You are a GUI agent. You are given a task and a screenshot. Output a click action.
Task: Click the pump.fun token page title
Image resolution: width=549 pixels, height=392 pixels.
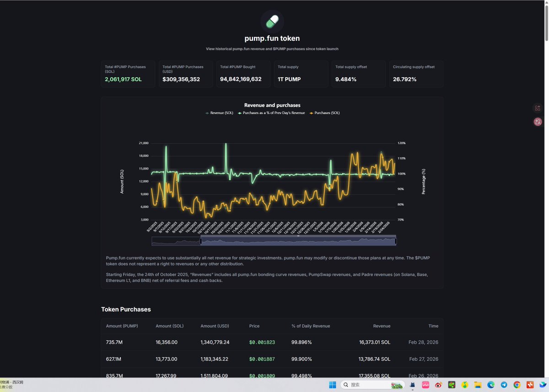(272, 38)
